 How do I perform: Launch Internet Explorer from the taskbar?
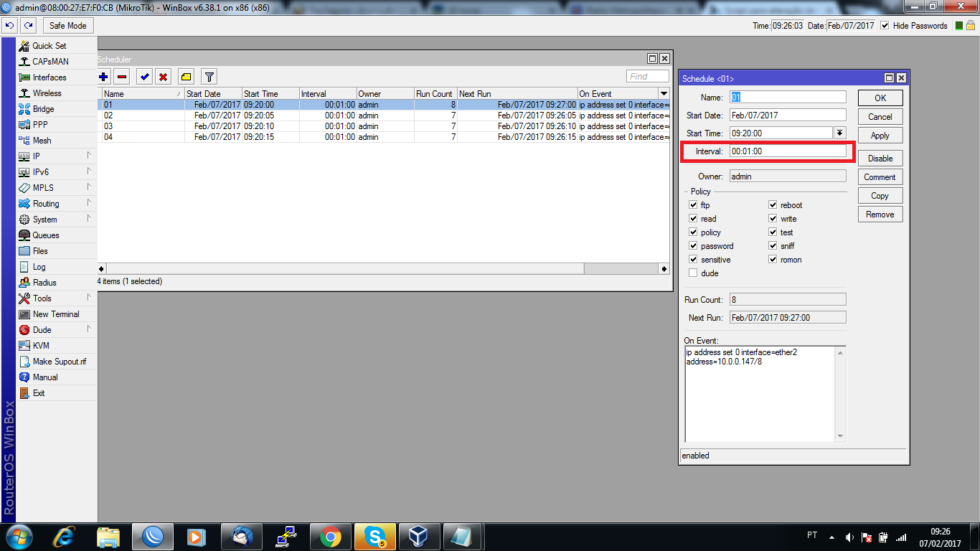[65, 536]
